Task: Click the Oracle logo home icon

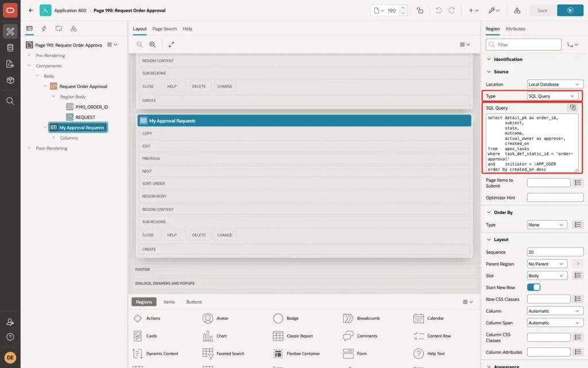Action: pos(10,10)
